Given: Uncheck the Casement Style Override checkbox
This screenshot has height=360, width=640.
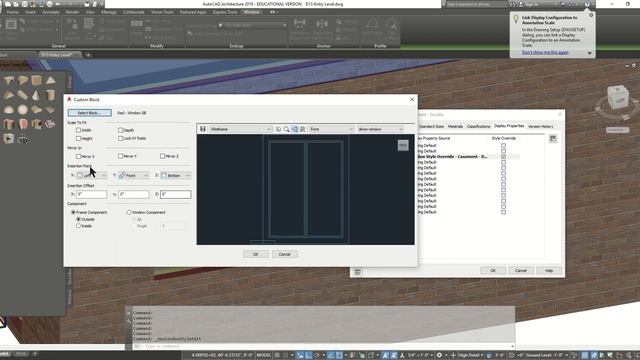Looking at the screenshot, I should [503, 157].
